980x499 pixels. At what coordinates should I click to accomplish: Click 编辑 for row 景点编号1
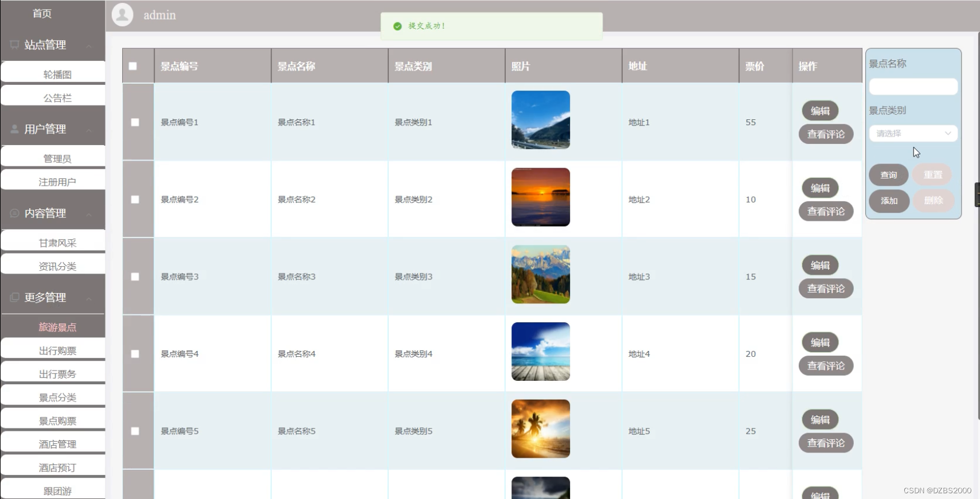point(820,111)
